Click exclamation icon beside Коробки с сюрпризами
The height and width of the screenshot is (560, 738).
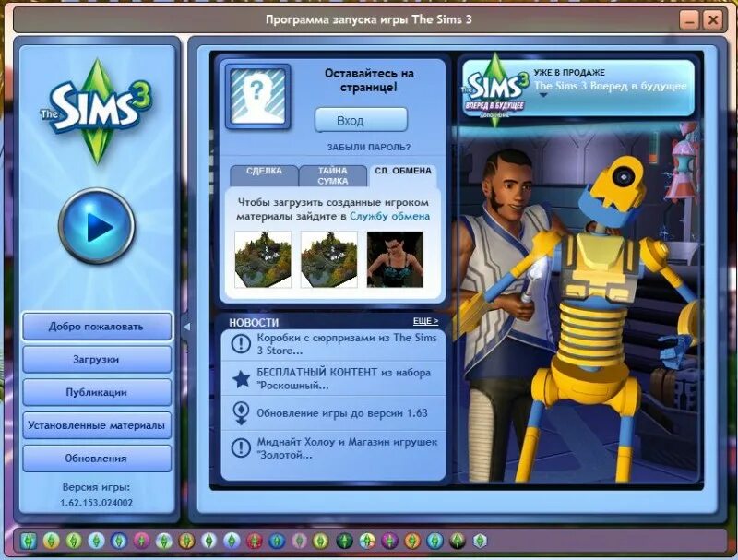point(241,344)
